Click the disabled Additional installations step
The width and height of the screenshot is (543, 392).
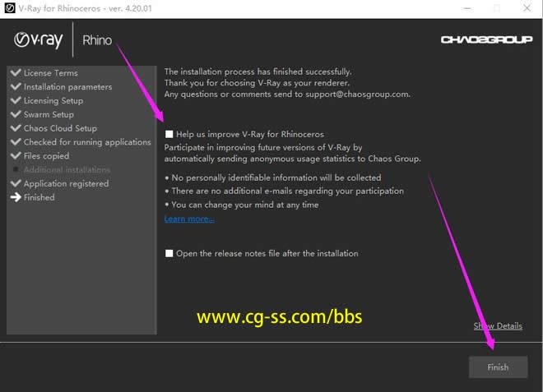(67, 170)
